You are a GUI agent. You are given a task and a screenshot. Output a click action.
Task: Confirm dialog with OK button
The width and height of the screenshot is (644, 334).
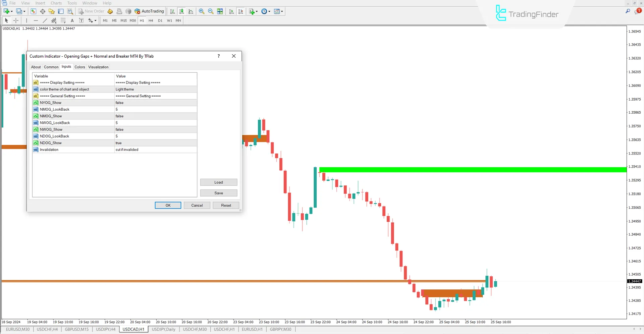[168, 205]
